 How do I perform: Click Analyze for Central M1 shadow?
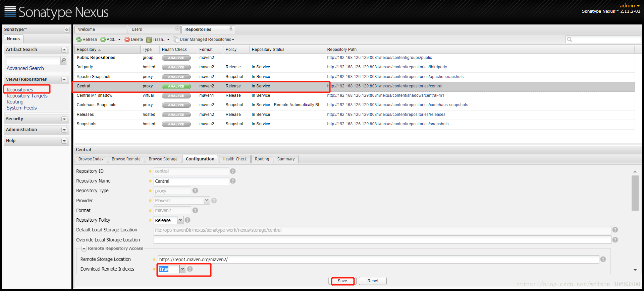coord(176,96)
